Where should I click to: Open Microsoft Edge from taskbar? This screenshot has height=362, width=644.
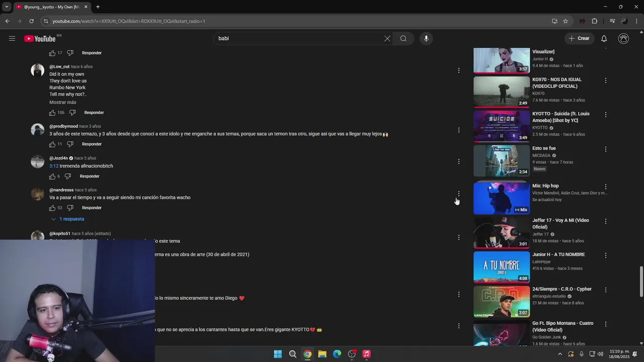337,354
